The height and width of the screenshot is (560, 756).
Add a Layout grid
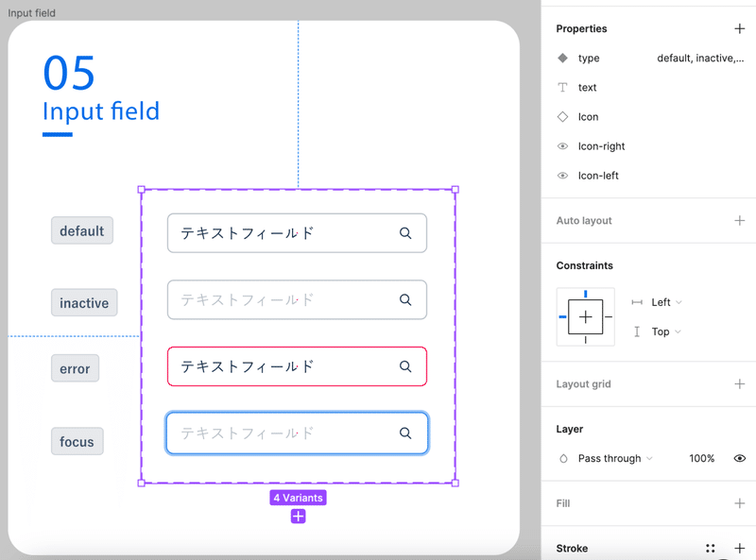(x=739, y=384)
